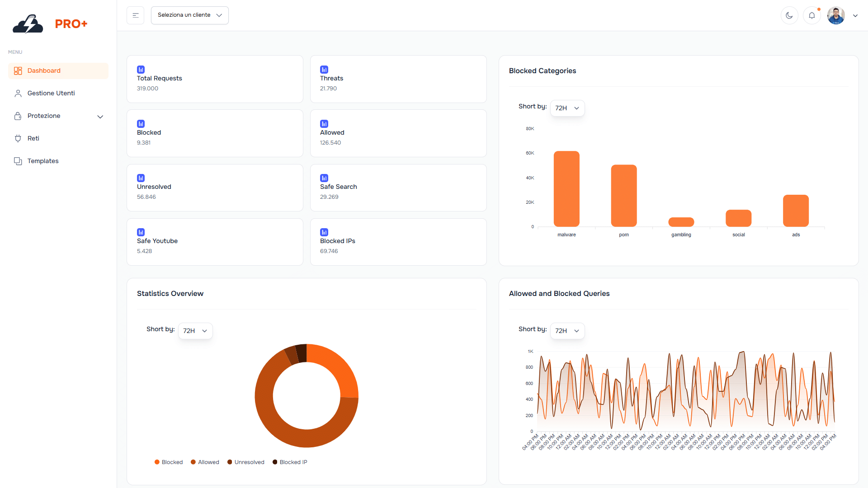Open the Gestione Utenti section icon
This screenshot has height=488, width=868.
coord(18,93)
